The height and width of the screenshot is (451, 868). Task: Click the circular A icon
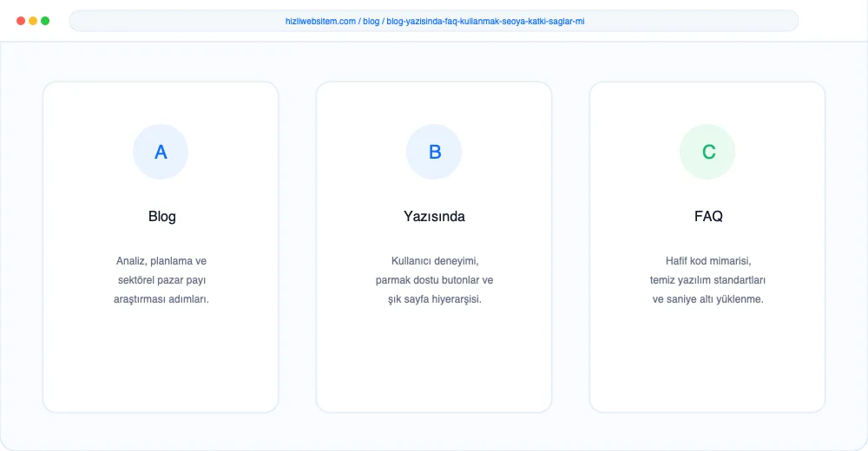point(161,152)
